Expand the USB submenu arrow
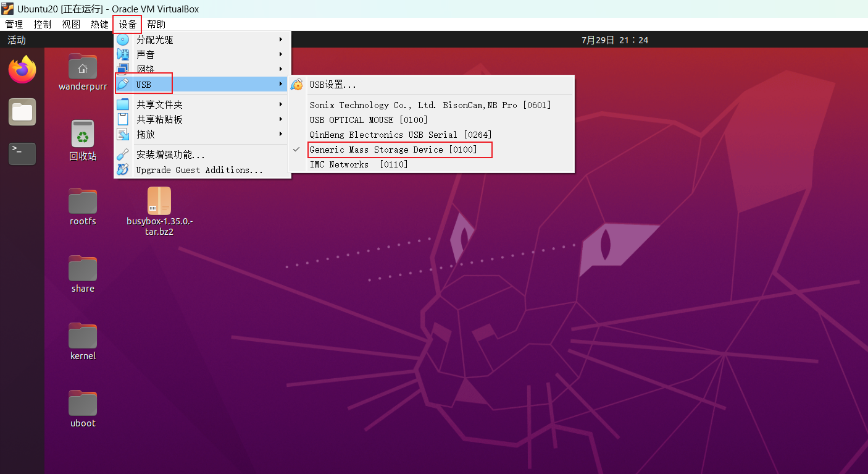This screenshot has width=868, height=474. (x=281, y=84)
